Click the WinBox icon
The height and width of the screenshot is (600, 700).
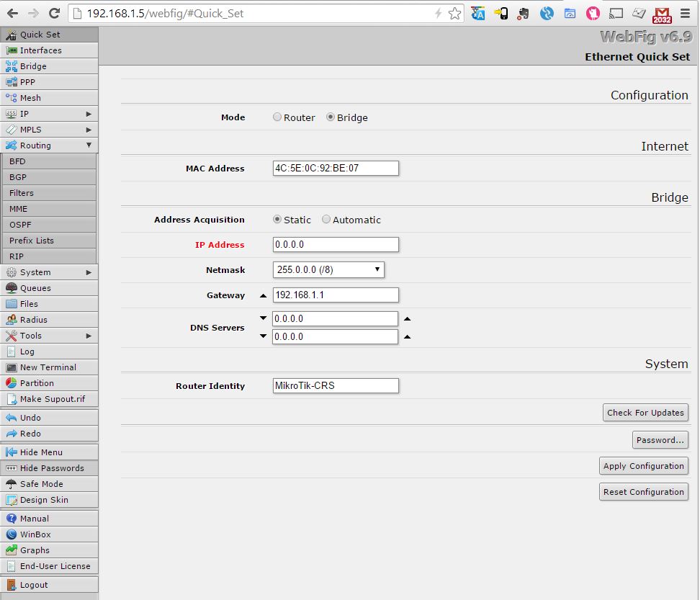(x=12, y=534)
